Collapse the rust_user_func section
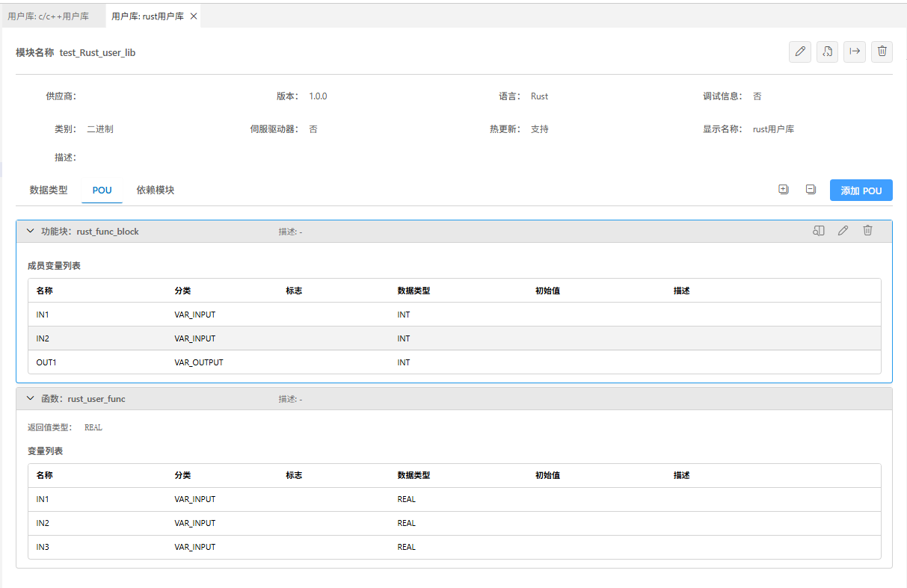 click(31, 398)
